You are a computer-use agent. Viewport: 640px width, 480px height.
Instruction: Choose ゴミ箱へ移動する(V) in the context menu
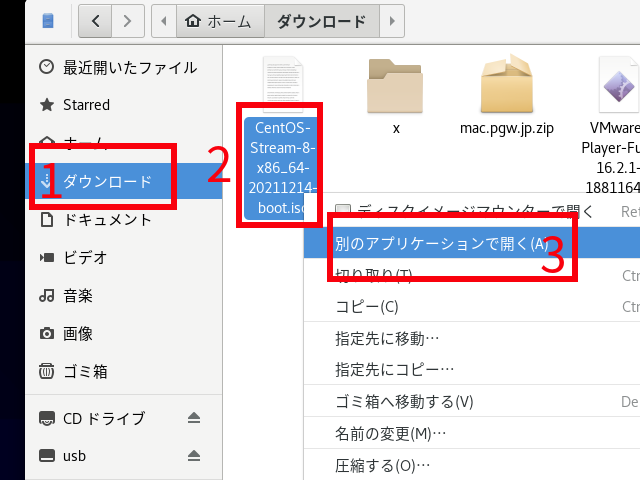pos(404,402)
